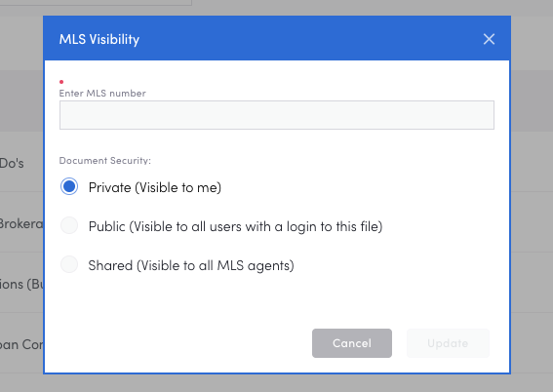
Task: Click the blue dialog header bar
Action: [277, 38]
